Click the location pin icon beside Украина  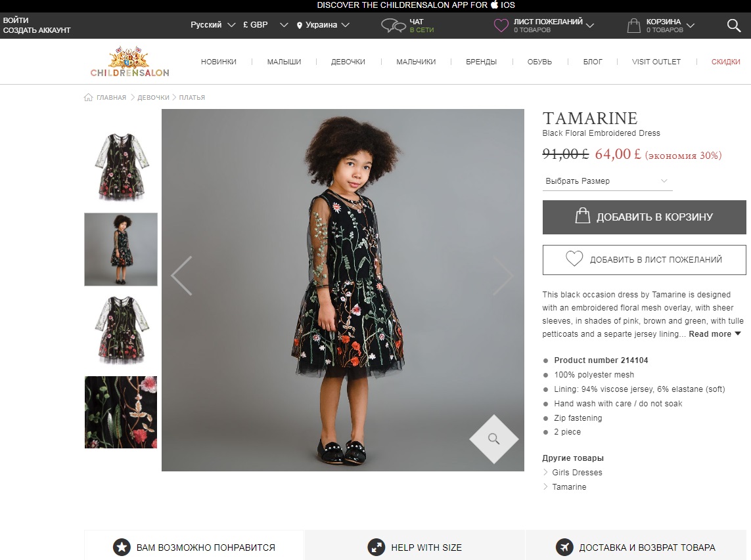300,26
